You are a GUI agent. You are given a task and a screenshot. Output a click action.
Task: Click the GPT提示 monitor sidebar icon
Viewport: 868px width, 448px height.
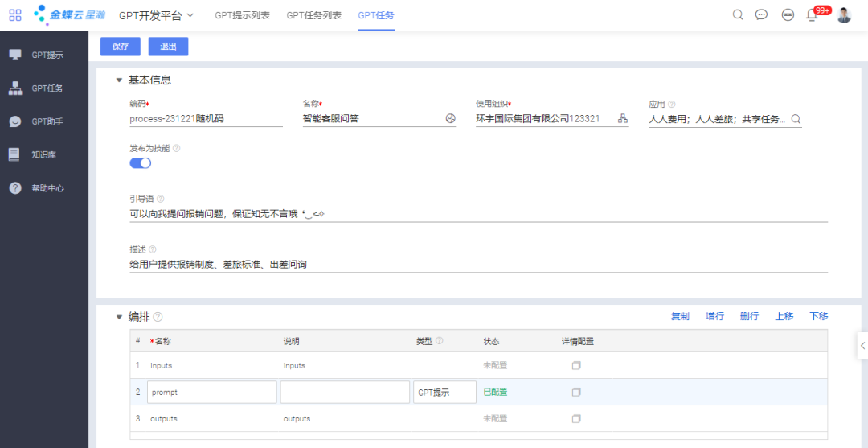[x=15, y=54]
